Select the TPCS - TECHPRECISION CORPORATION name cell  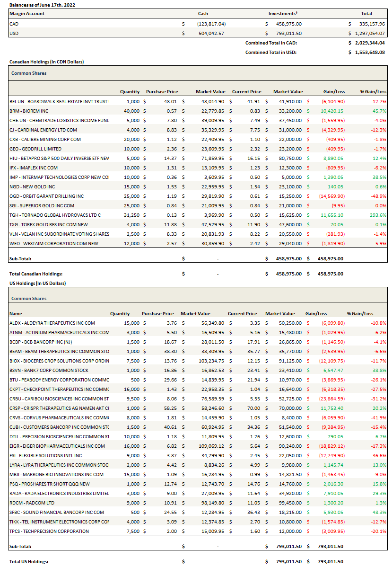point(49,531)
